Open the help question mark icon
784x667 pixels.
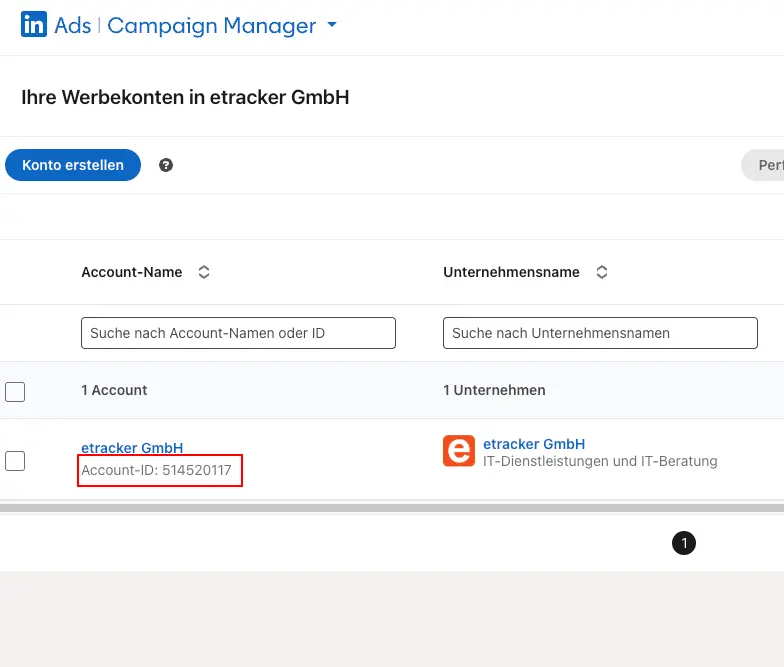(166, 165)
